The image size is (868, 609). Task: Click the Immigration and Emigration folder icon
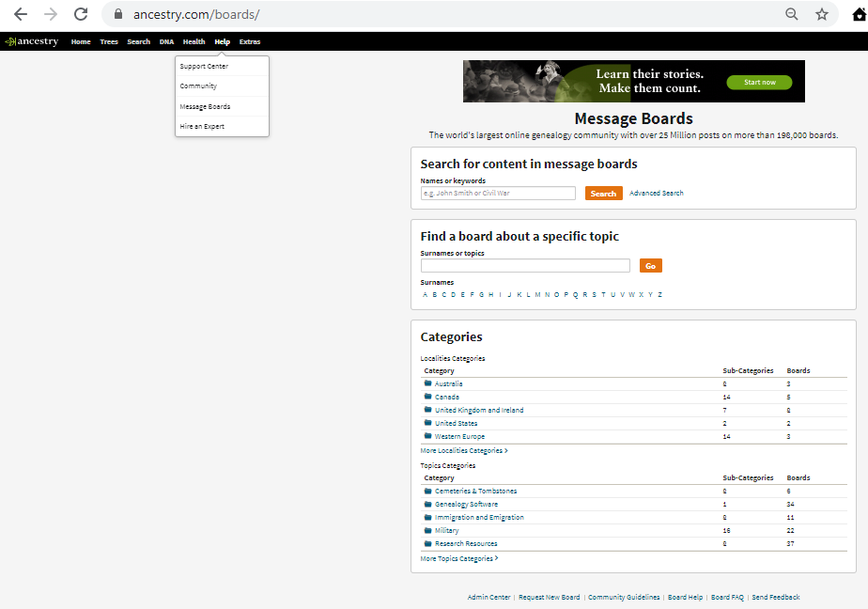[428, 517]
